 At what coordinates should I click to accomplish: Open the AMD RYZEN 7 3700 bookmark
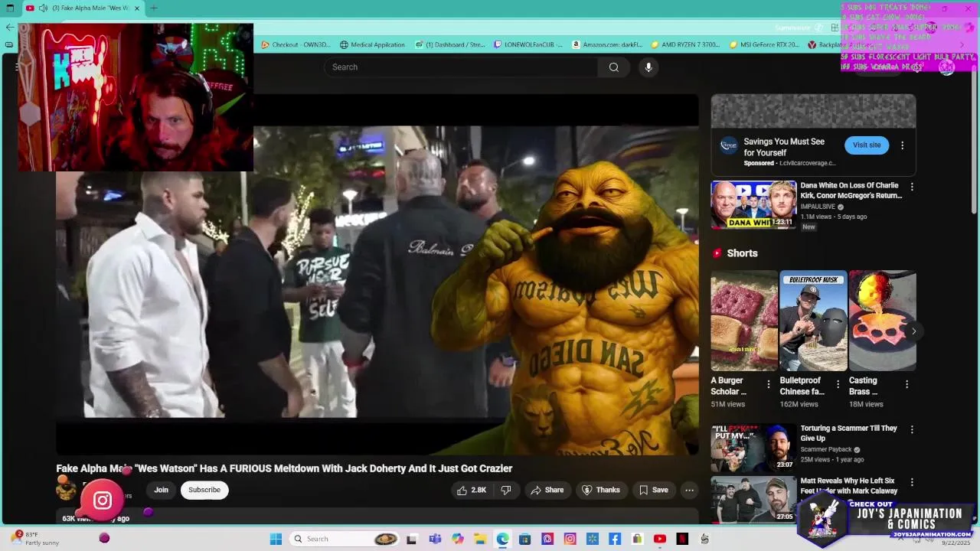pos(685,44)
